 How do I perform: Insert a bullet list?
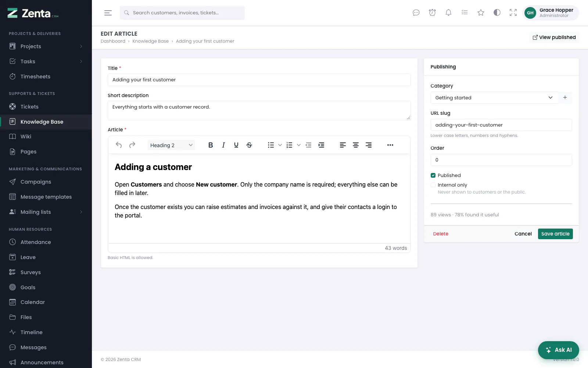(271, 145)
